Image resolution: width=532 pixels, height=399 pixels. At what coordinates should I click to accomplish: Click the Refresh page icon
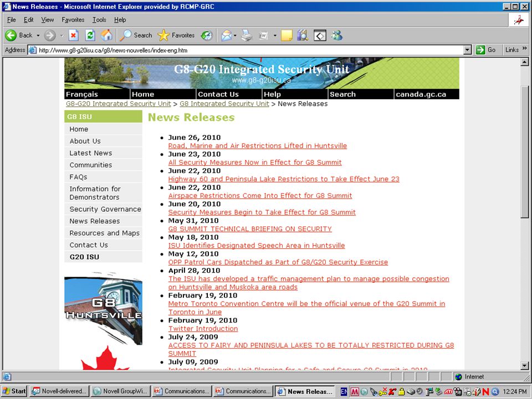(x=90, y=35)
